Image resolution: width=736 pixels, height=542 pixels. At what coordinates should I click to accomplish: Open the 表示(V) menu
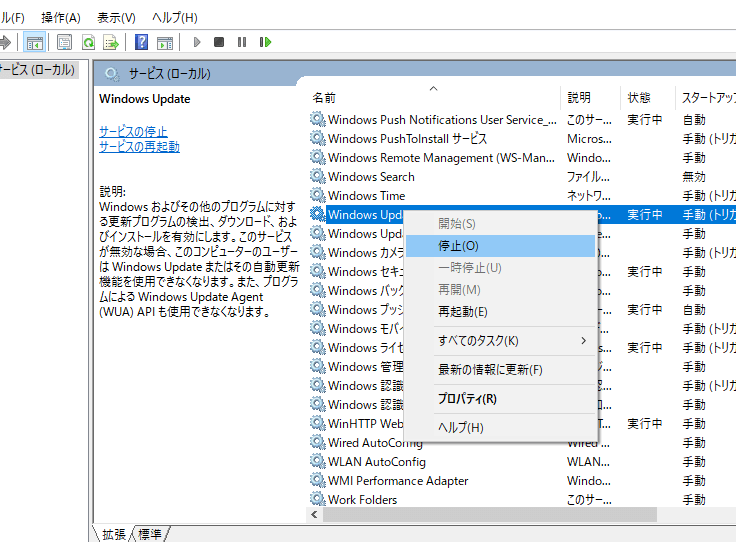click(x=116, y=18)
